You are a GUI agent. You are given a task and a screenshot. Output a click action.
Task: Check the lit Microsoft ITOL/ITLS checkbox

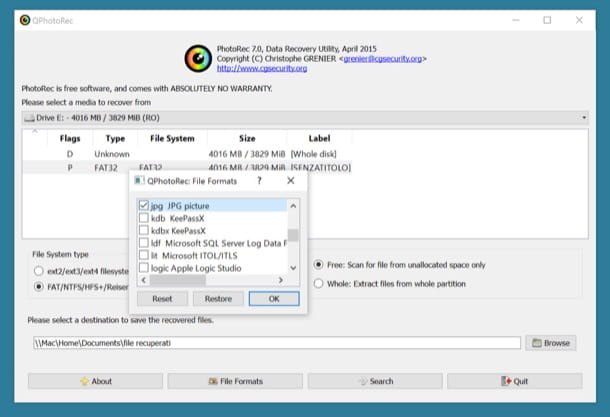click(x=144, y=255)
